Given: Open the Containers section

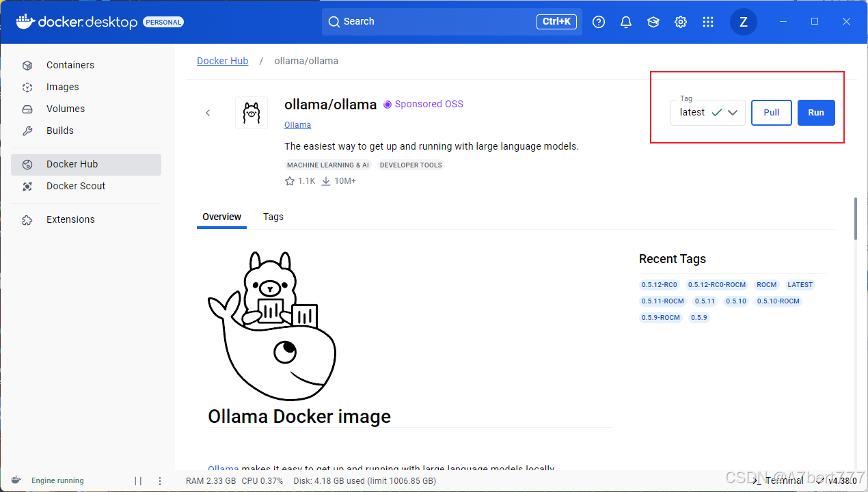Looking at the screenshot, I should (x=86, y=65).
